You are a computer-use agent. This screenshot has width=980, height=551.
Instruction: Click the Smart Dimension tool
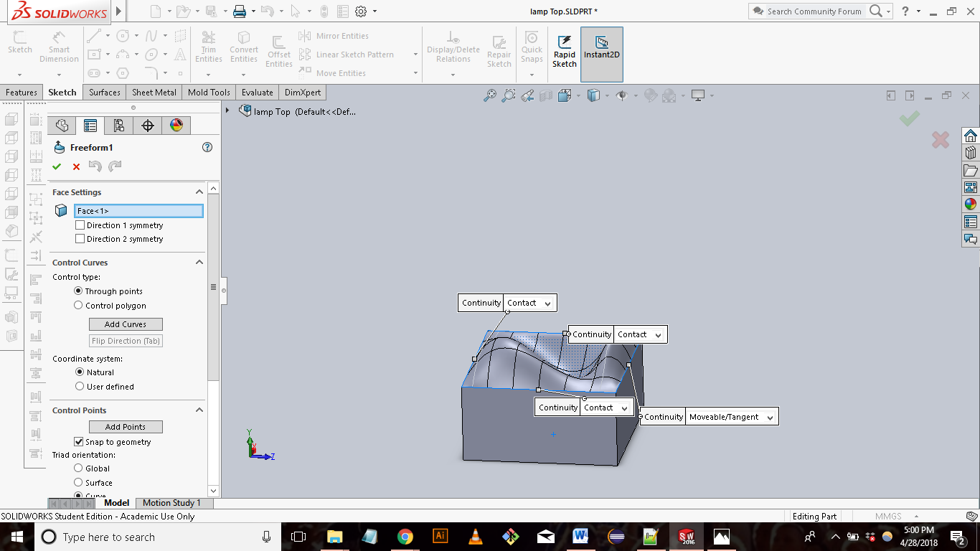point(59,47)
